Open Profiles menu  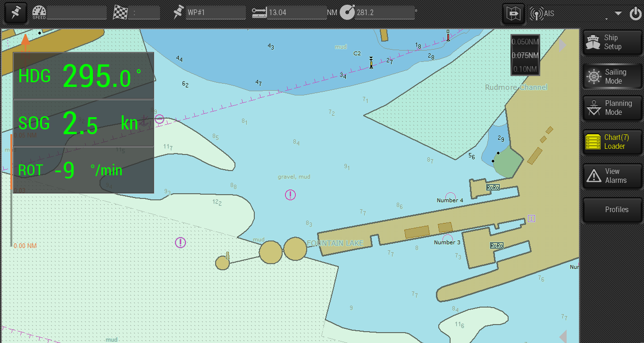coord(612,210)
